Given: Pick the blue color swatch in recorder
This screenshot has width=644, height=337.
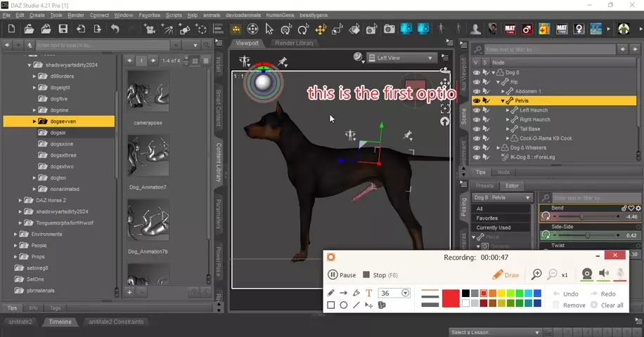Looking at the screenshot, I should click(x=537, y=293).
